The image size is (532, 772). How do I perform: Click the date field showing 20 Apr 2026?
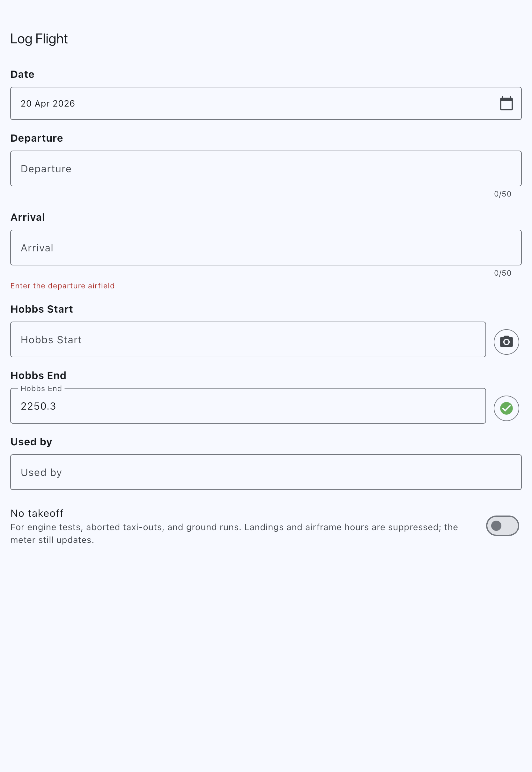pos(266,103)
